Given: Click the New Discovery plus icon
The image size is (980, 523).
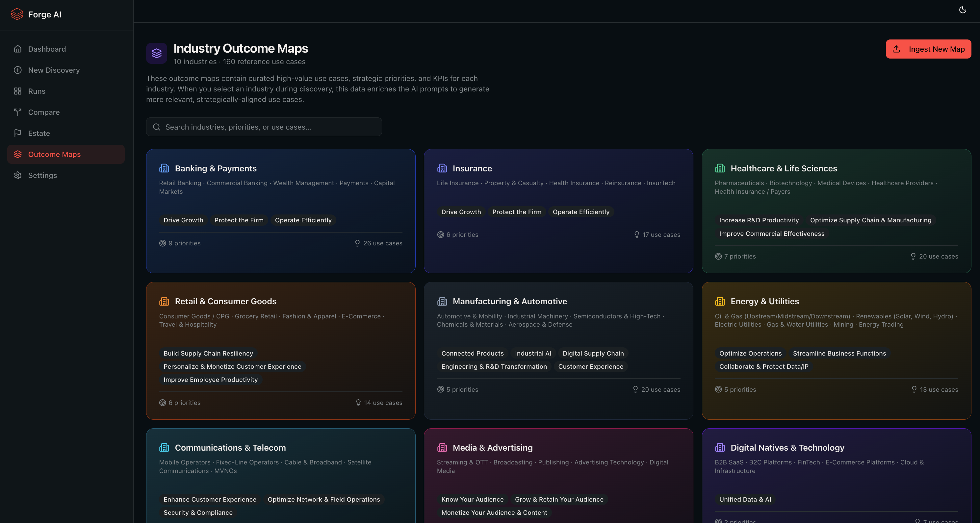Looking at the screenshot, I should coord(17,70).
